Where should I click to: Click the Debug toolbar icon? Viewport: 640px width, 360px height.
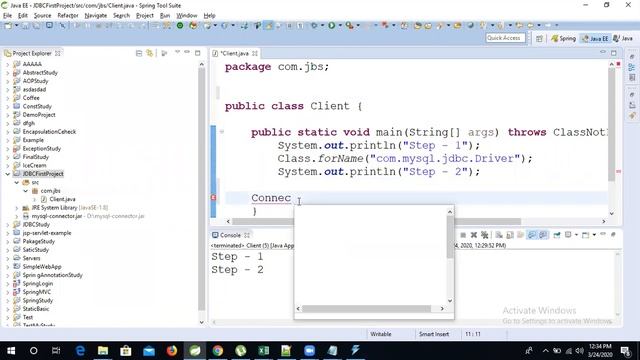314,25
